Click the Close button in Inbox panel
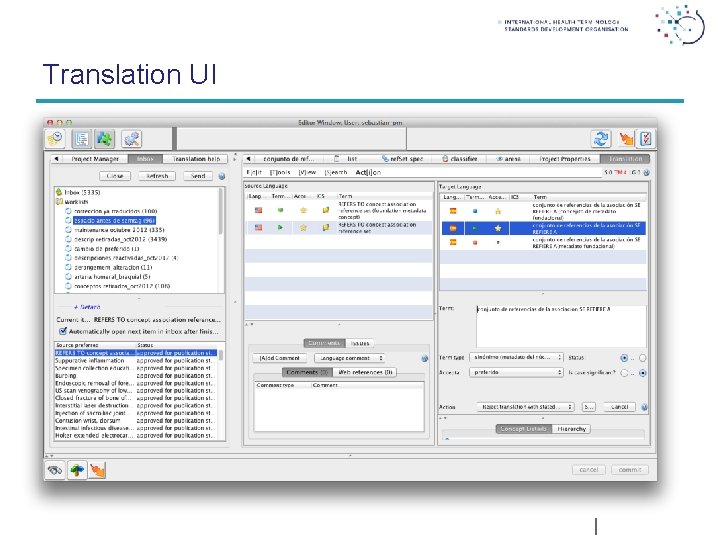This screenshot has width=720, height=540. tap(115, 176)
